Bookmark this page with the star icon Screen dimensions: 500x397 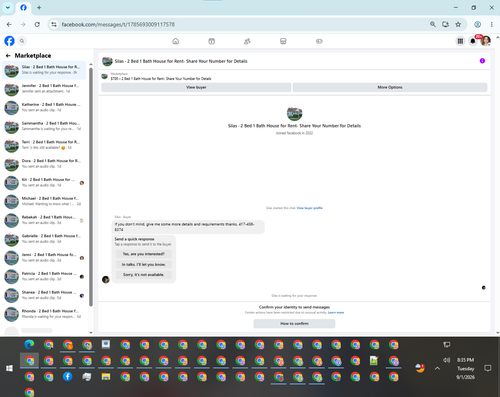pos(458,24)
